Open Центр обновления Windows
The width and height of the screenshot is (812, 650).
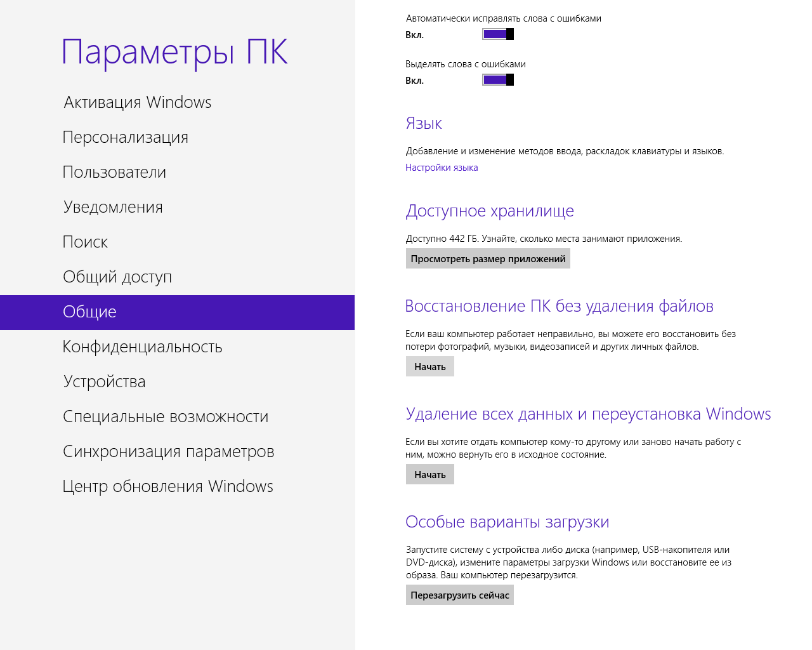coord(167,487)
